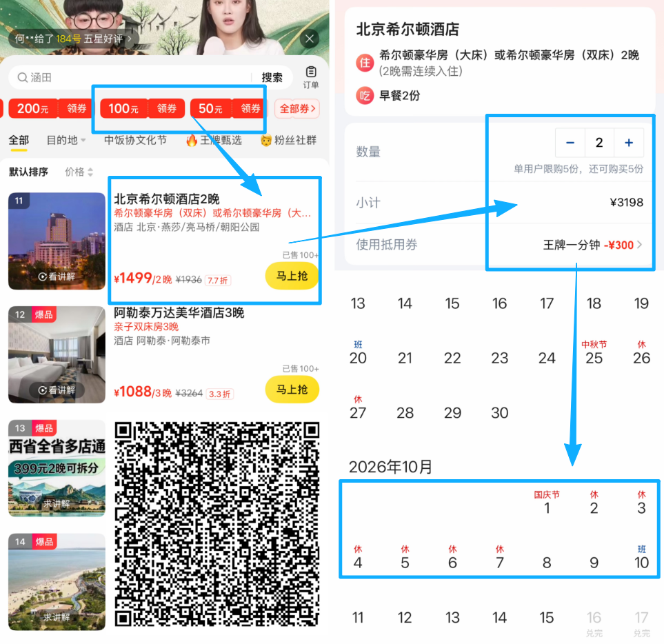This screenshot has height=644, width=664.
Task: Select October 2 date
Action: pyautogui.click(x=594, y=502)
